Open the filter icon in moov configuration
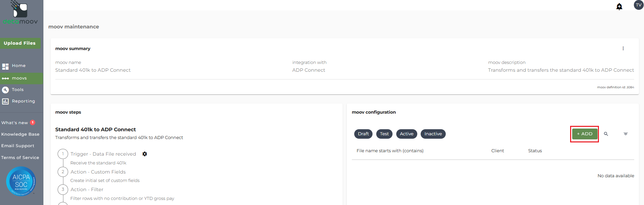The width and height of the screenshot is (644, 205). point(626,134)
